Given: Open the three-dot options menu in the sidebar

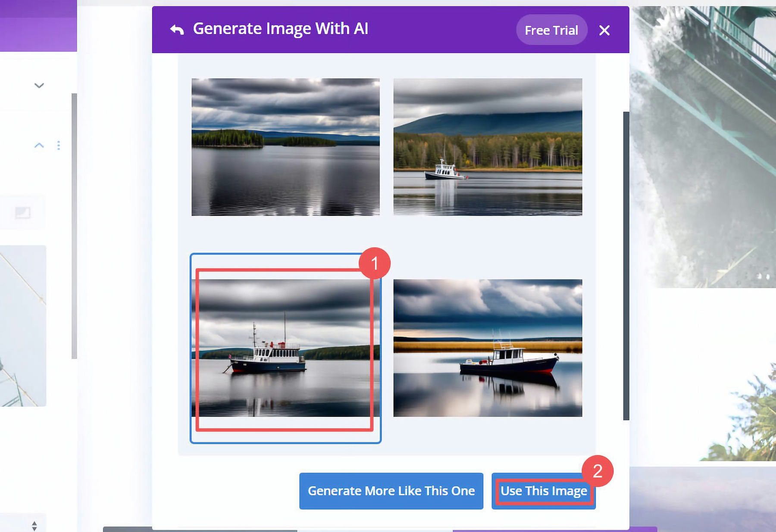Looking at the screenshot, I should (59, 146).
